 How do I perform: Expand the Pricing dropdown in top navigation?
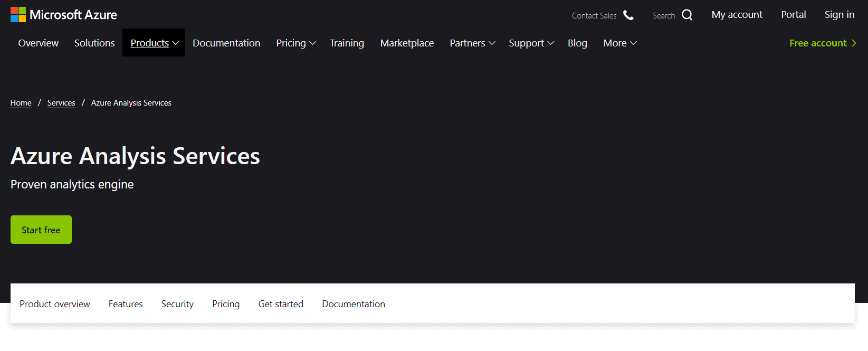(x=295, y=43)
